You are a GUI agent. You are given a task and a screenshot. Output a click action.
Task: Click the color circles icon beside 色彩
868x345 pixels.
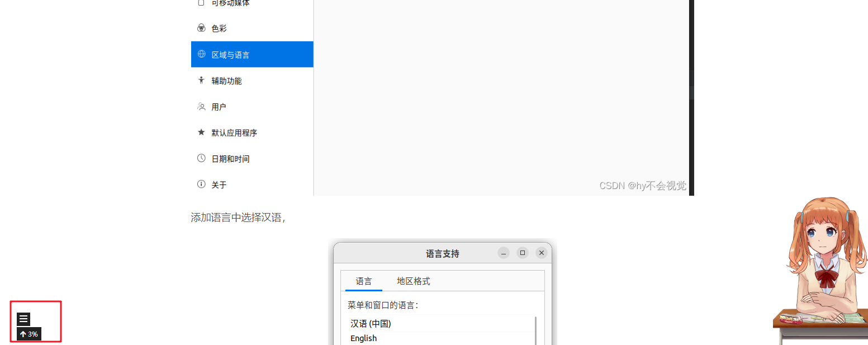click(x=202, y=28)
